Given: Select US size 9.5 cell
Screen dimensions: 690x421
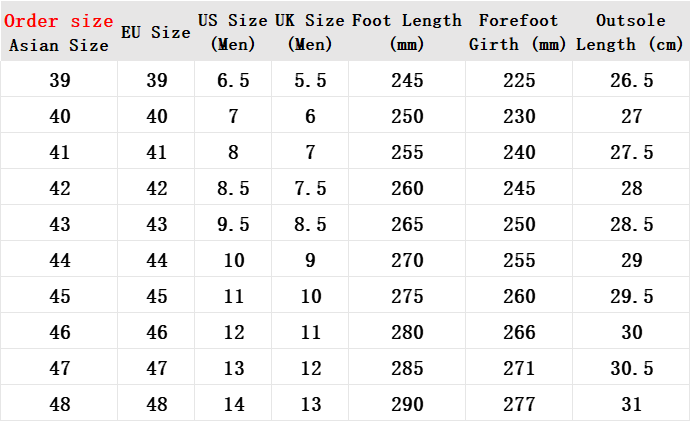Looking at the screenshot, I should coord(233,225).
